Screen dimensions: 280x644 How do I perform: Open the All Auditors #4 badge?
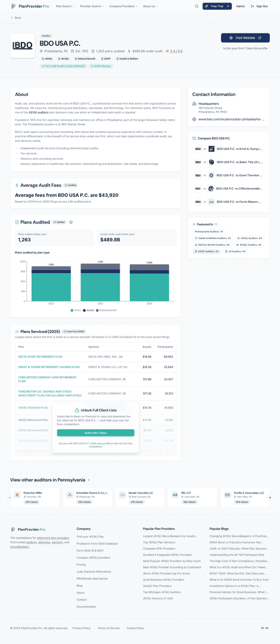236,252
